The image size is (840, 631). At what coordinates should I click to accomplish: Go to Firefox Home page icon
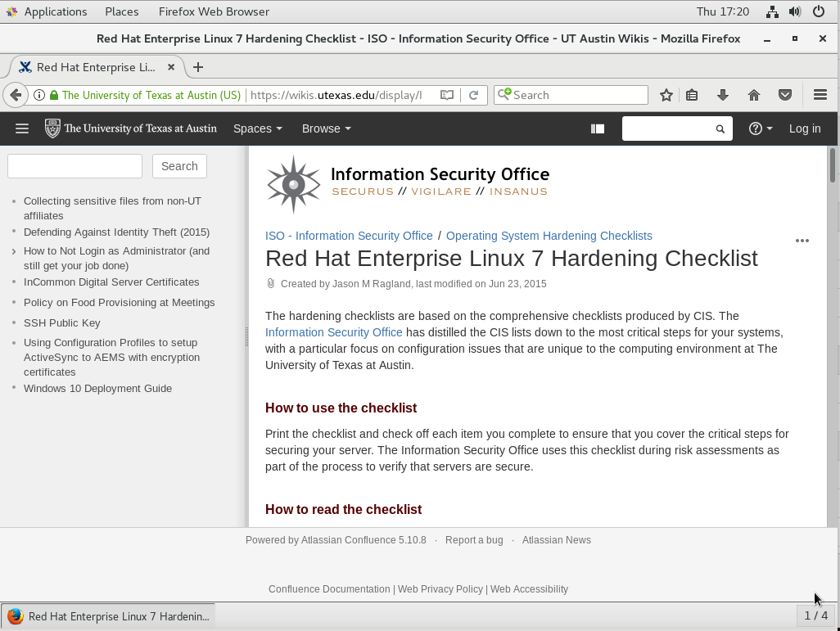click(x=754, y=96)
